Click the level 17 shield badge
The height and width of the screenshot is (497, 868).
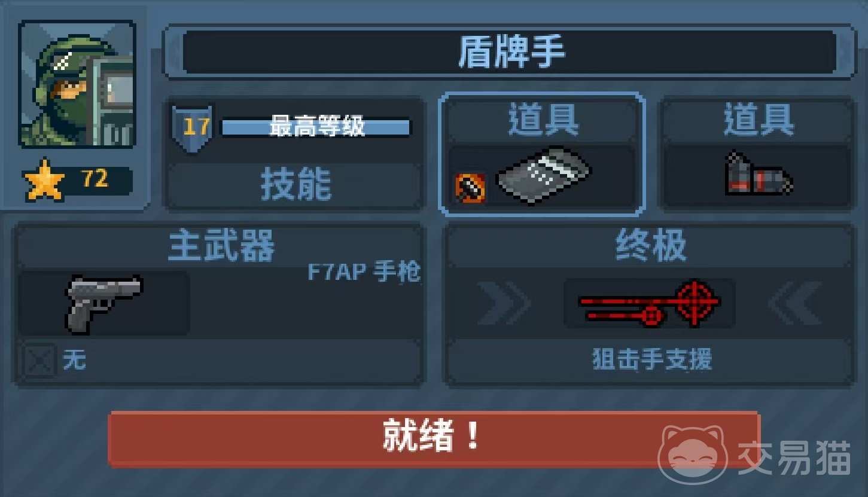pyautogui.click(x=193, y=128)
